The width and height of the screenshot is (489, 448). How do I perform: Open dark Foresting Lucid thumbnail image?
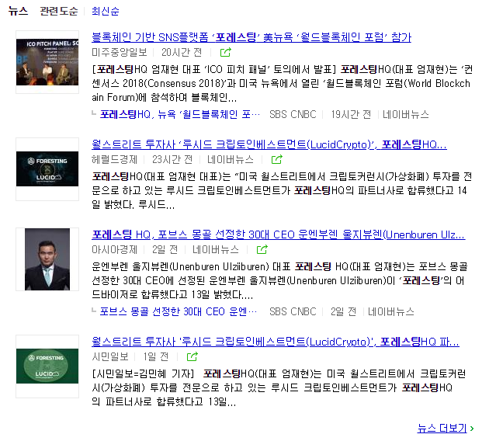click(x=47, y=169)
